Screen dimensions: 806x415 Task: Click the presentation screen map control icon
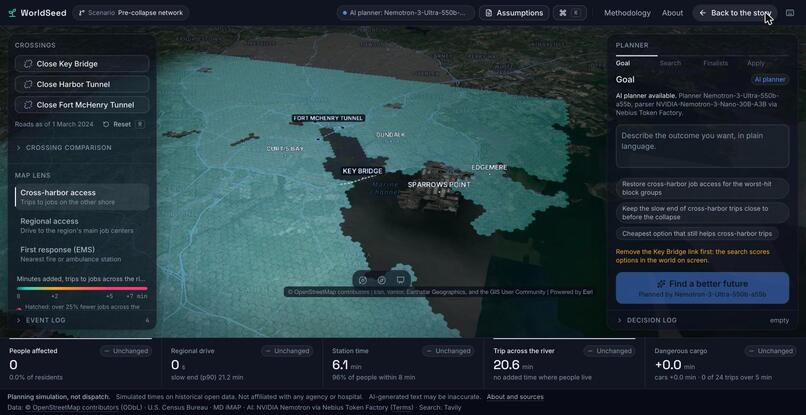(400, 280)
